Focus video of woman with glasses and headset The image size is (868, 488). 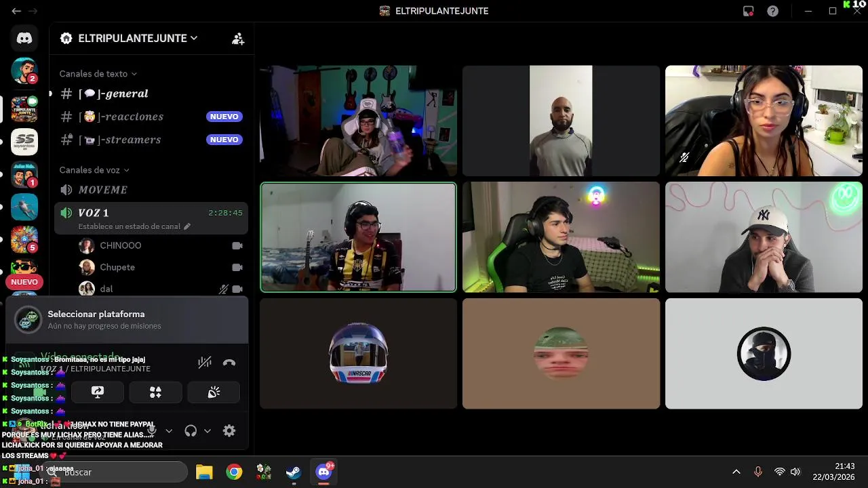coord(764,121)
